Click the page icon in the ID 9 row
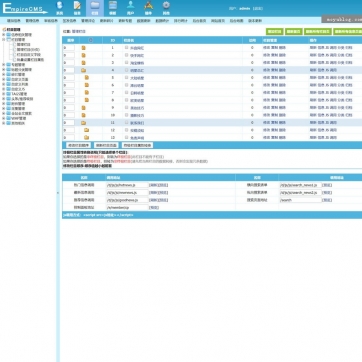Screen dimensions: 362x362 84,107
